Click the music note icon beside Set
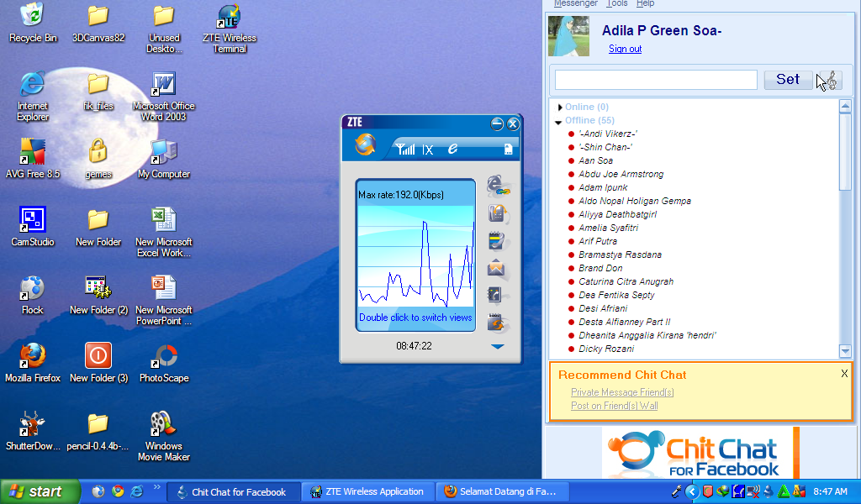This screenshot has width=861, height=504. [831, 80]
